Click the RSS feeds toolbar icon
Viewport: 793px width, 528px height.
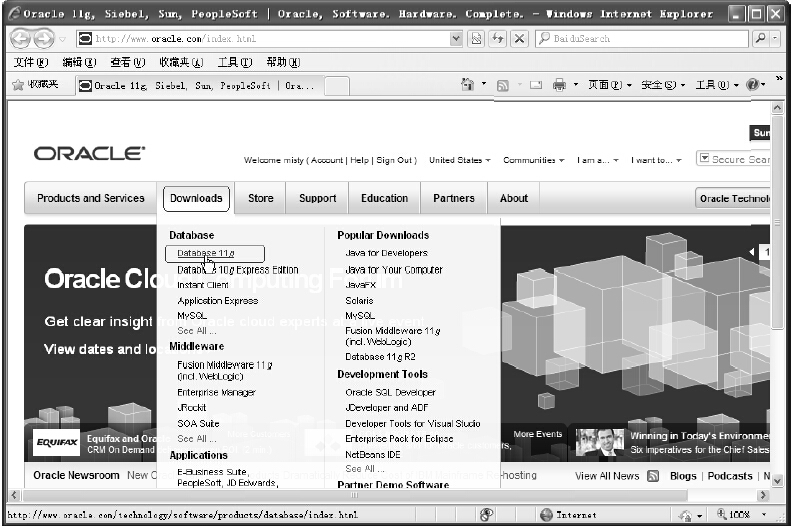click(502, 85)
